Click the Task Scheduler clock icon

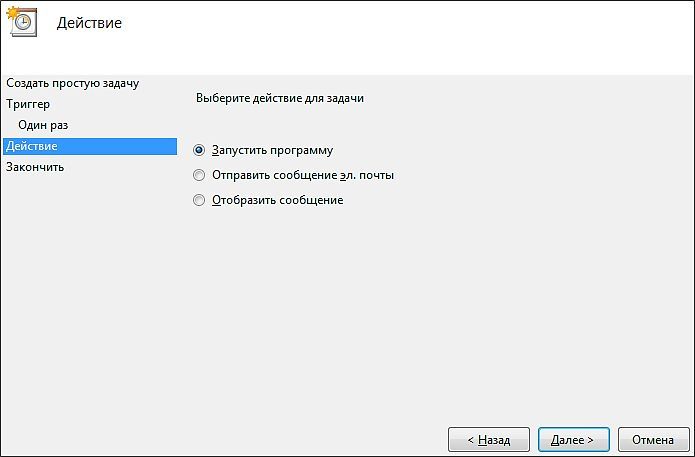22,21
